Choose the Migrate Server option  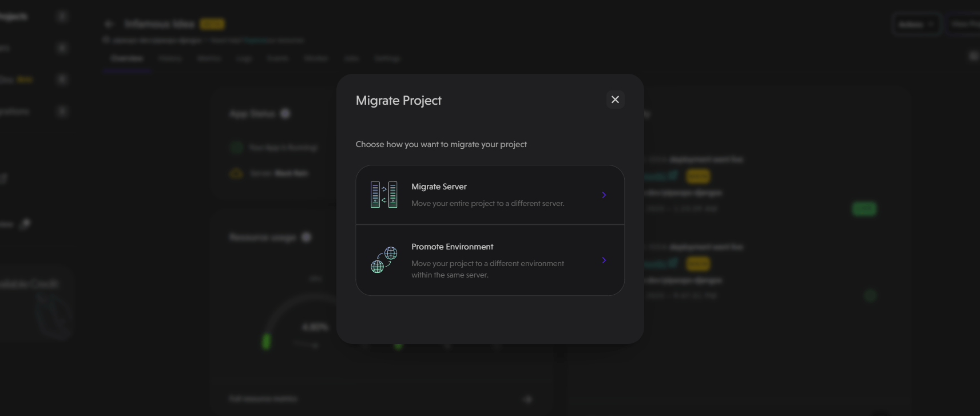point(490,195)
